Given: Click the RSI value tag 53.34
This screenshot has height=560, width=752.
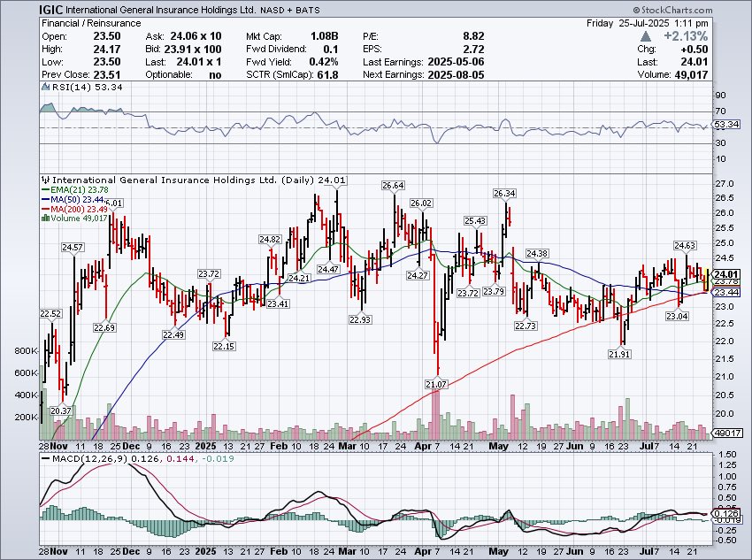Looking at the screenshot, I should tap(726, 124).
